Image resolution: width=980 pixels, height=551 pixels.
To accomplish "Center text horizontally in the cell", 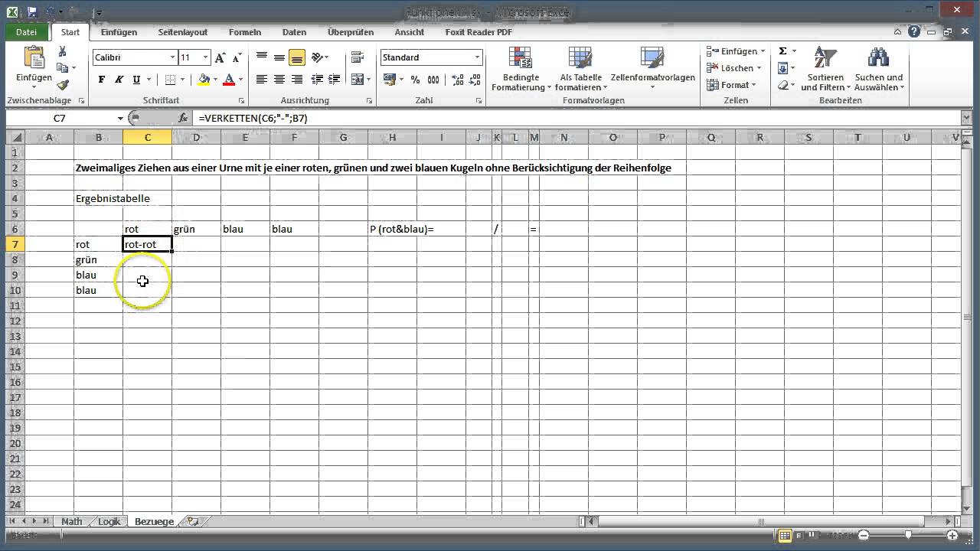I will click(x=279, y=80).
